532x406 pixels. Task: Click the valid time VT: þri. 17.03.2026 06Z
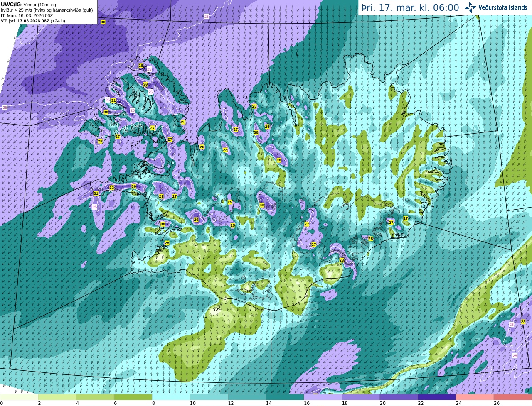pyautogui.click(x=25, y=21)
